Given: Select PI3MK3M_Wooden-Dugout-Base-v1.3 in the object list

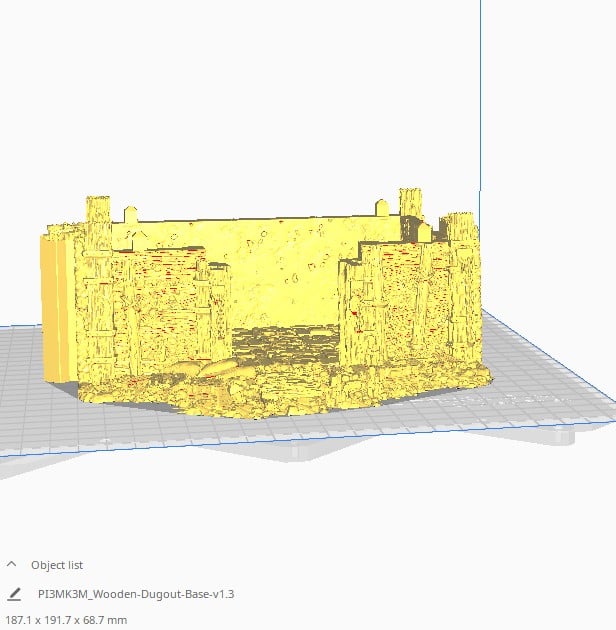Looking at the screenshot, I should click(x=136, y=594).
